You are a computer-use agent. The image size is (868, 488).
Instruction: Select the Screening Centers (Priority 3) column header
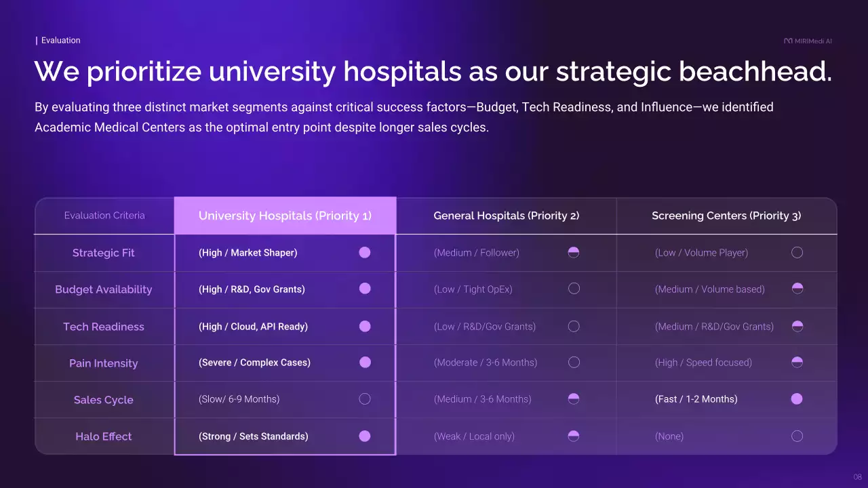(x=726, y=216)
